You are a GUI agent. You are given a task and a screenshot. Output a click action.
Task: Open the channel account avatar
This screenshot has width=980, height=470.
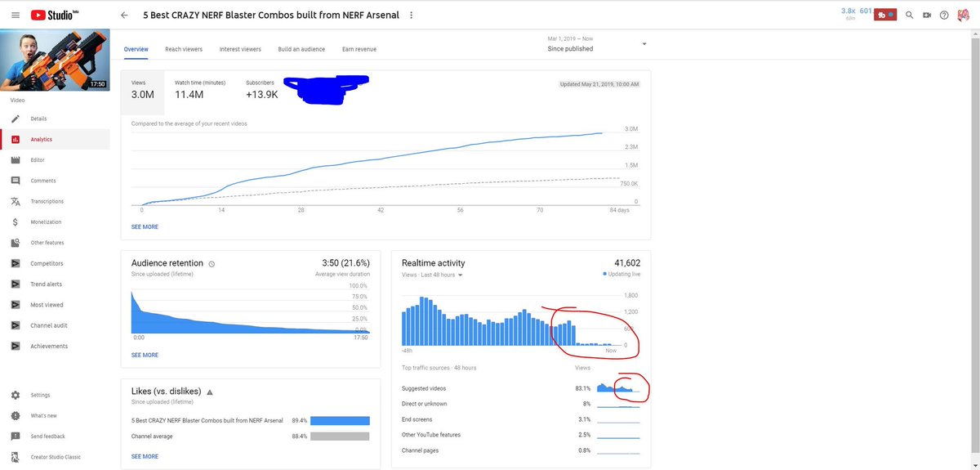(965, 15)
